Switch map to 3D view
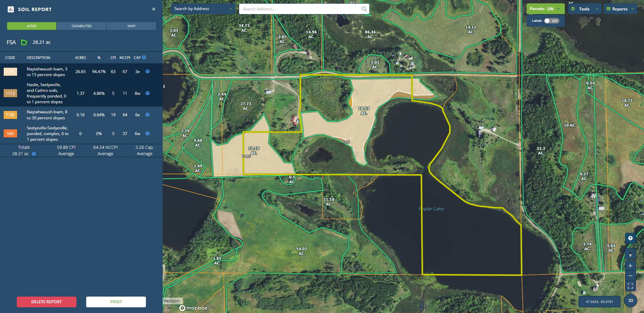The width and height of the screenshot is (644, 313). (630, 301)
